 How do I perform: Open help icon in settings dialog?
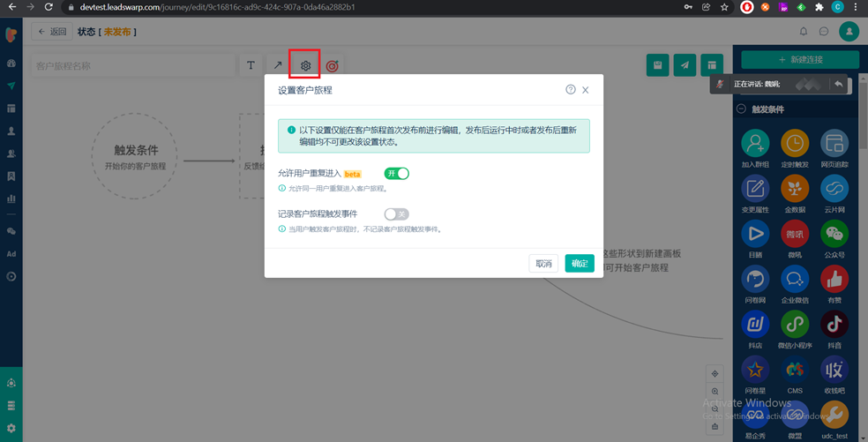point(570,90)
